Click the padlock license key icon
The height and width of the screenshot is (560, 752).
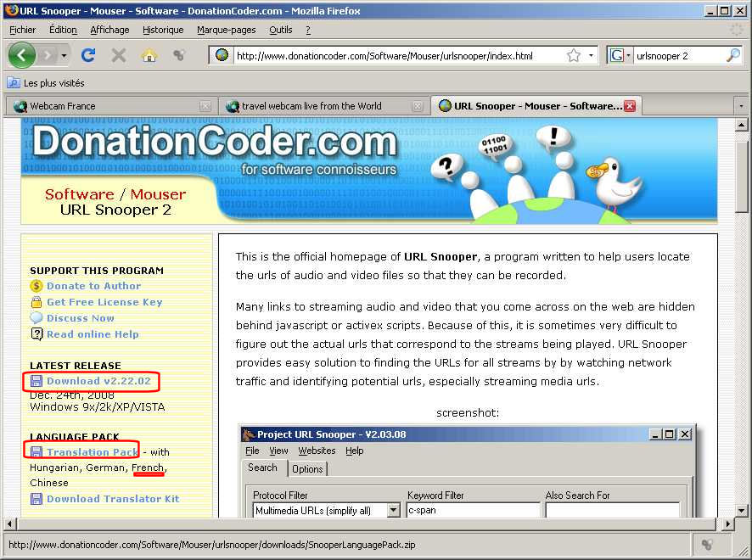point(36,301)
